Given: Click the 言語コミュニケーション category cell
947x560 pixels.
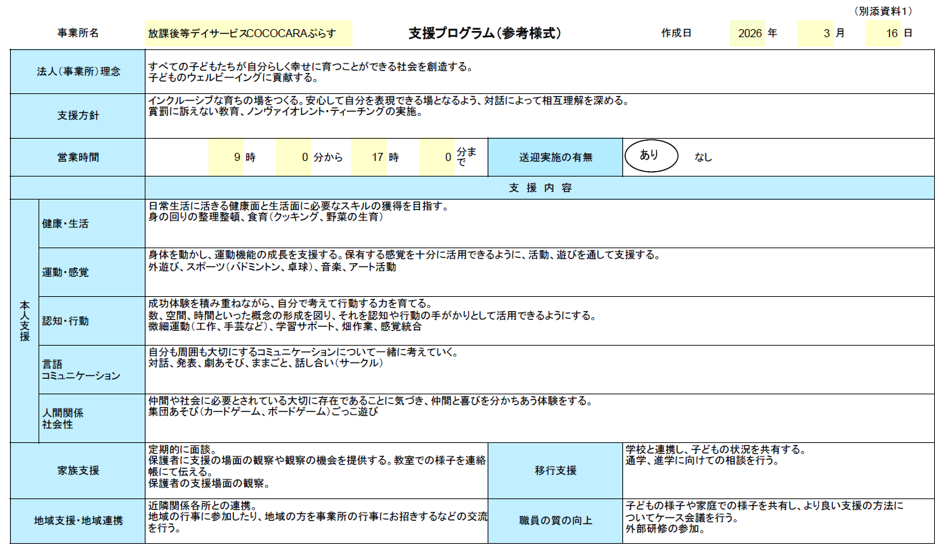Looking at the screenshot, I should tap(92, 369).
